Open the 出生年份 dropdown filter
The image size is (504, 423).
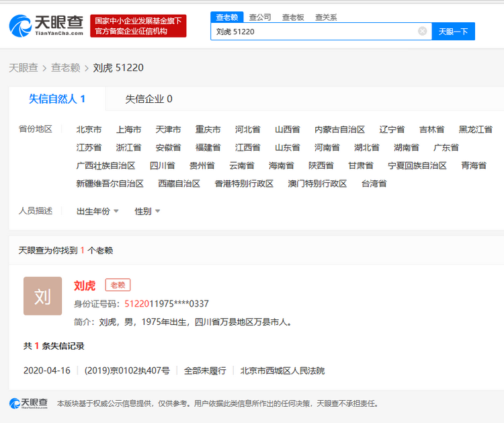point(97,211)
